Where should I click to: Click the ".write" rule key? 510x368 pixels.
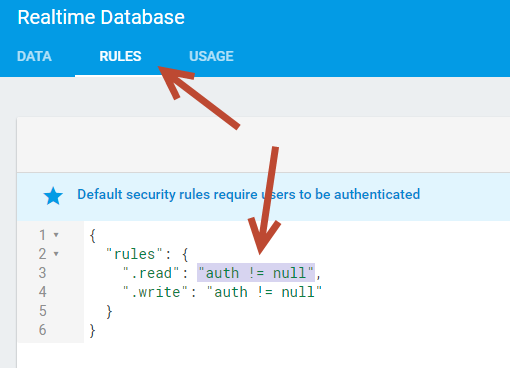pyautogui.click(x=156, y=292)
